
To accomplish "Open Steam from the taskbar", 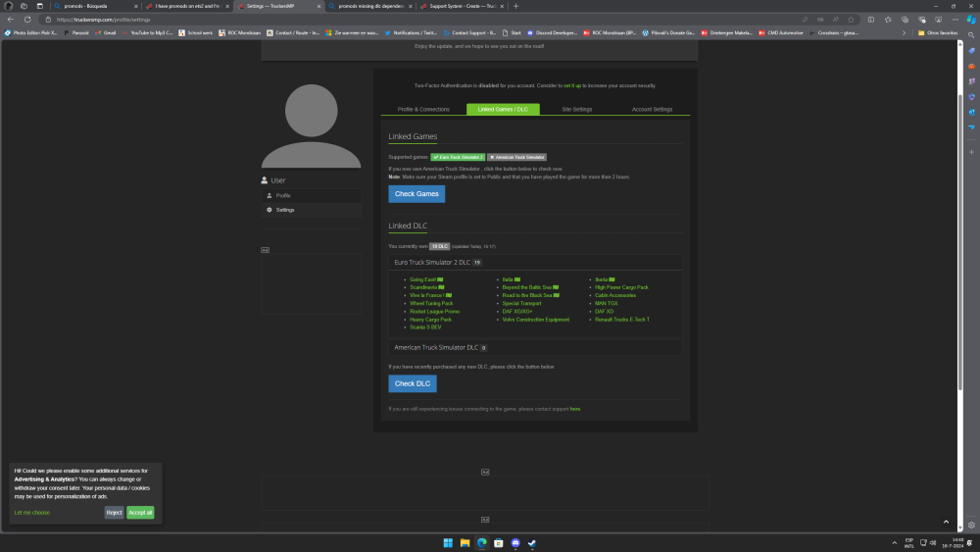I will click(532, 542).
